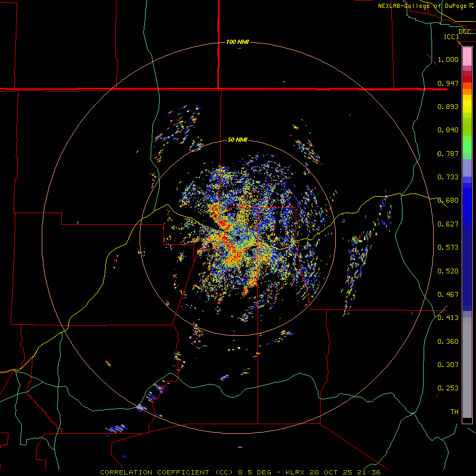This screenshot has height=476, width=476.
Task: Pick the light pink segment of the color bar
Action: [467, 56]
